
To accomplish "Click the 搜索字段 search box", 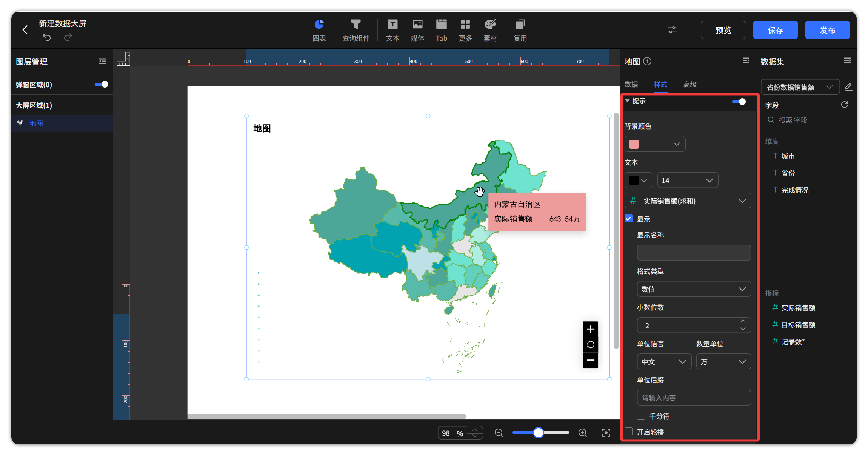I will (807, 120).
